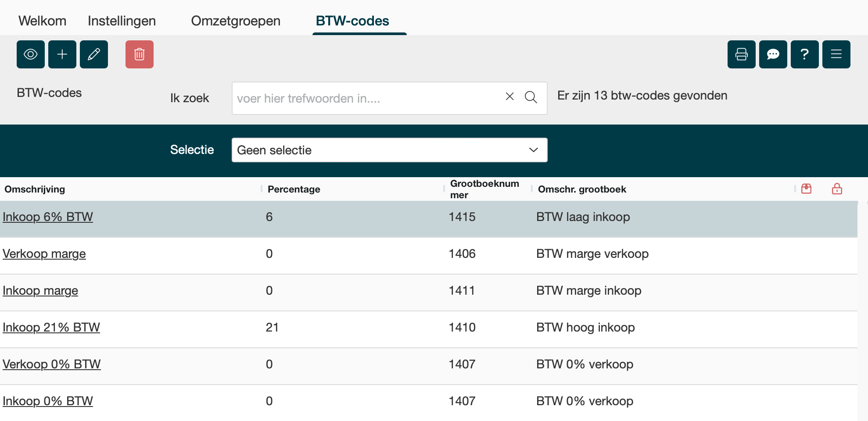The height and width of the screenshot is (421, 868).
Task: Click the eye icon to view BTW-code
Action: 31,54
